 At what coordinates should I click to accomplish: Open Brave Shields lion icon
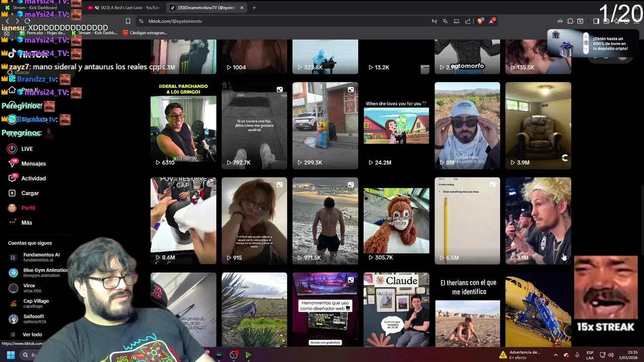point(480,21)
